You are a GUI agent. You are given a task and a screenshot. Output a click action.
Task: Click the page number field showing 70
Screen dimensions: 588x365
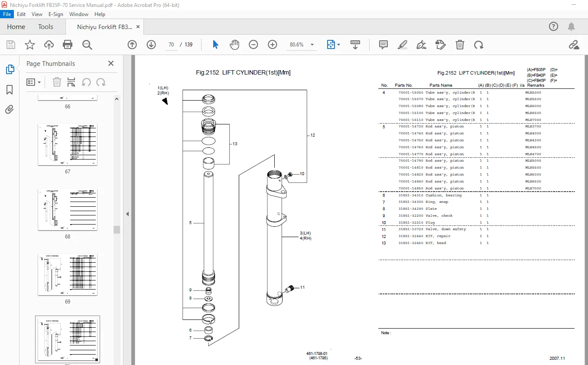pos(171,45)
